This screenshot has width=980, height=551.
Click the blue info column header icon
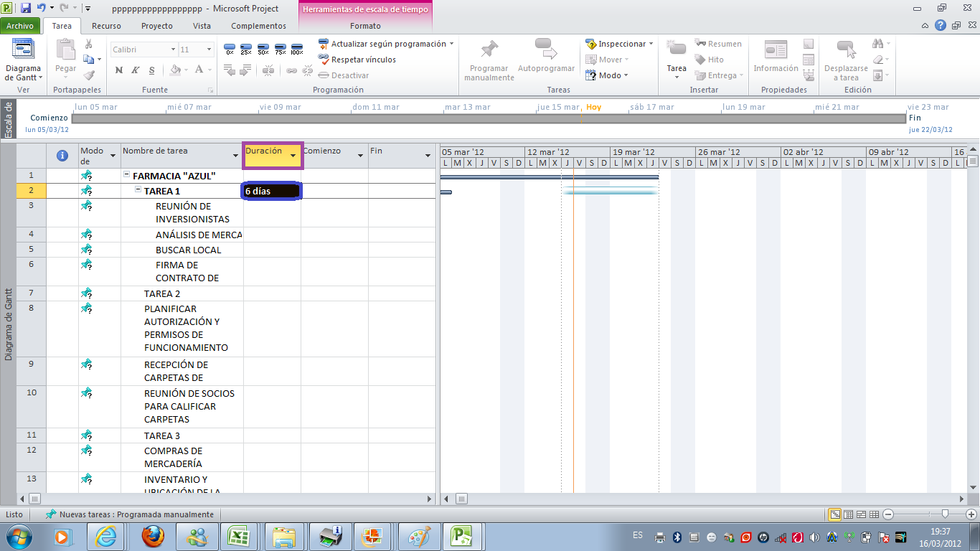coord(62,154)
